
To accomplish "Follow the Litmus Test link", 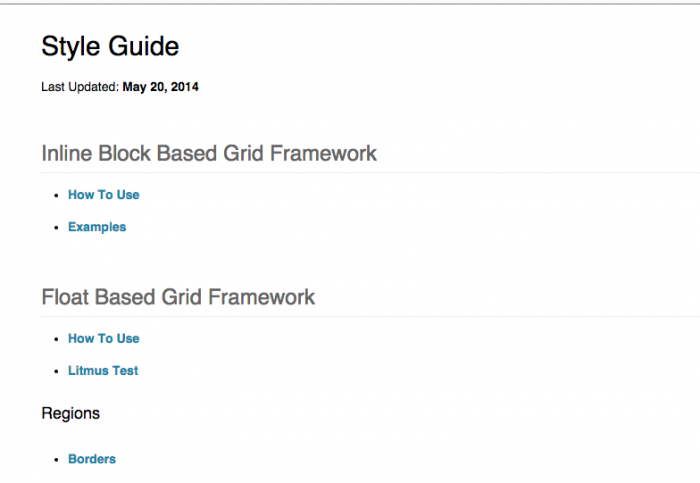I will click(103, 371).
